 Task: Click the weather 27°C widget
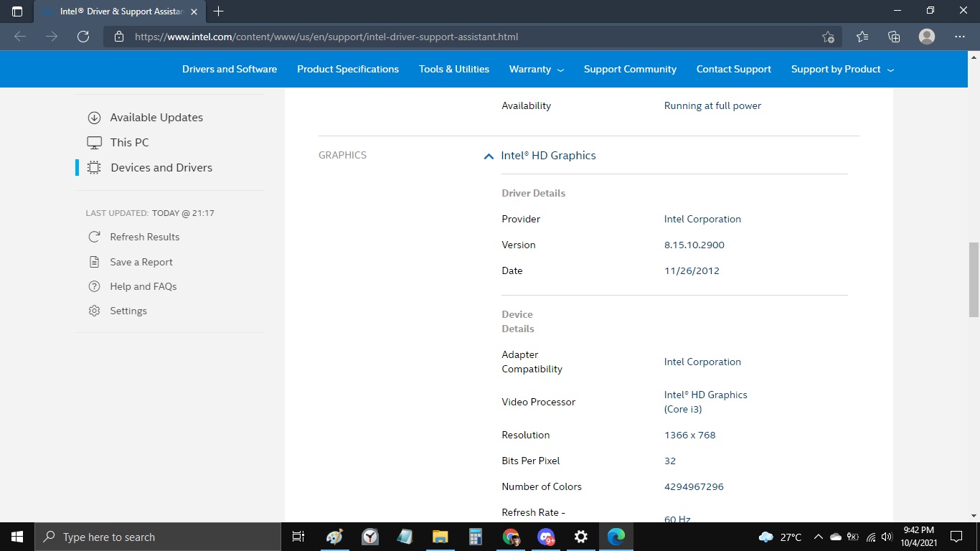(780, 537)
